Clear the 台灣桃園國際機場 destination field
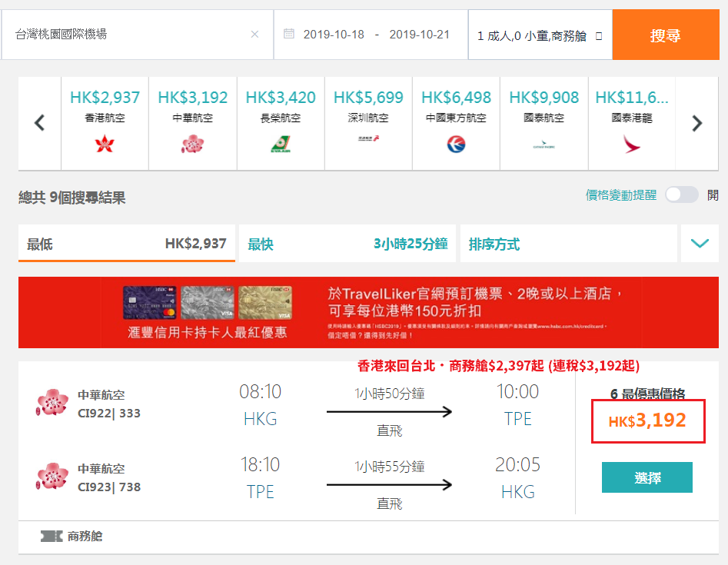Screen dimensions: 728x565 [254, 35]
